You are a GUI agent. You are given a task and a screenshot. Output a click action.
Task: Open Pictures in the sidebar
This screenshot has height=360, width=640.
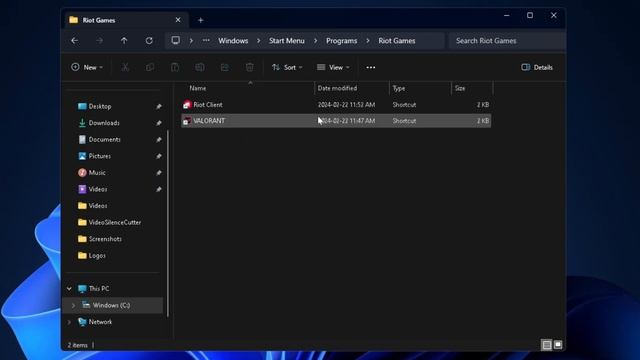(x=100, y=156)
